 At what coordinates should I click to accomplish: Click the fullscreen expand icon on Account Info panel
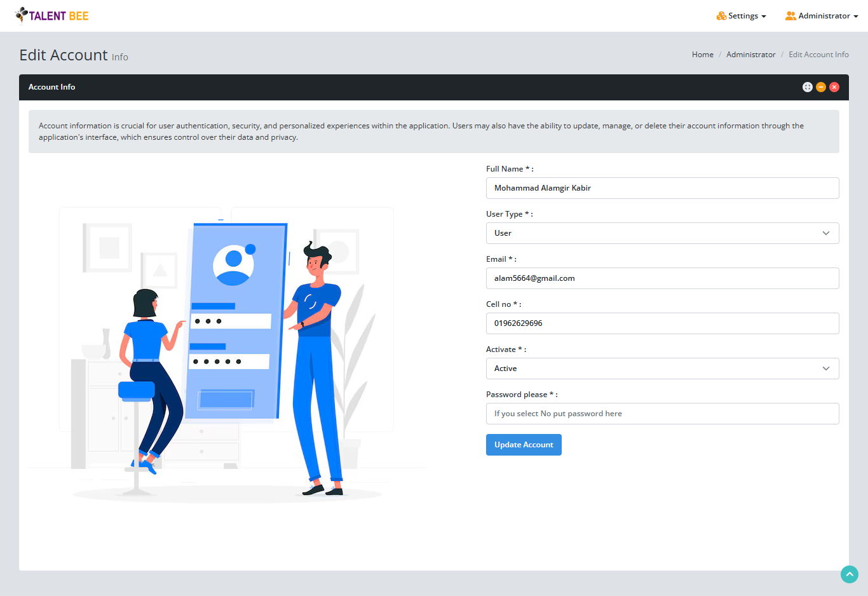click(x=807, y=86)
